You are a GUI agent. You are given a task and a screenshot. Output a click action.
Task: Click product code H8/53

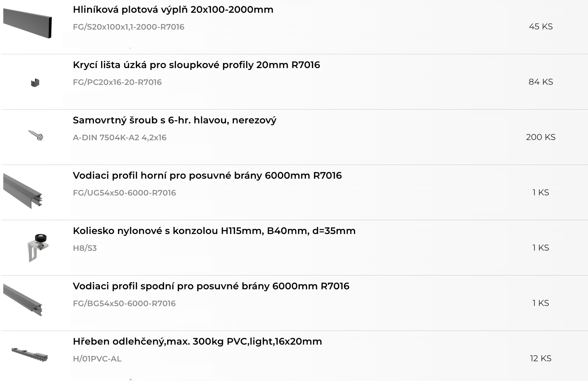85,248
